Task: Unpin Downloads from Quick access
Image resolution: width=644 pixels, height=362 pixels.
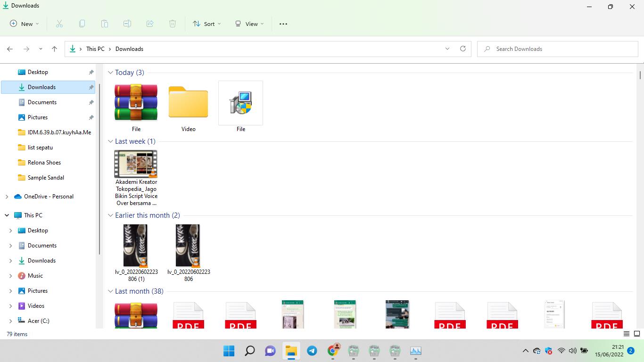Action: click(91, 87)
